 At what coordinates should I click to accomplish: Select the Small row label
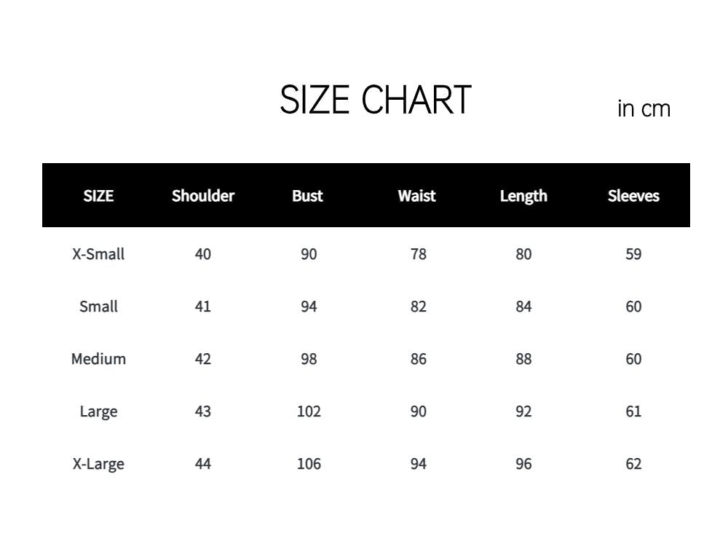pos(98,307)
